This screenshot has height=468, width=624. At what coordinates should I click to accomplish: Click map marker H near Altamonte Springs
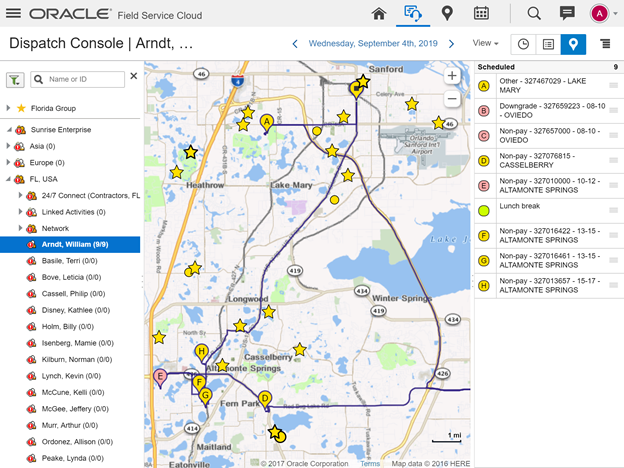pyautogui.click(x=202, y=353)
